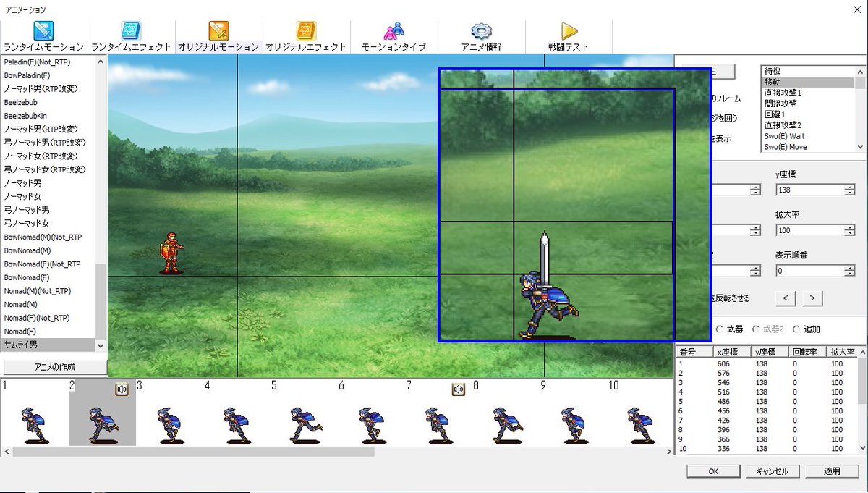This screenshot has width=868, height=493.
Task: Select Beelzebub in the animation list
Action: click(48, 102)
